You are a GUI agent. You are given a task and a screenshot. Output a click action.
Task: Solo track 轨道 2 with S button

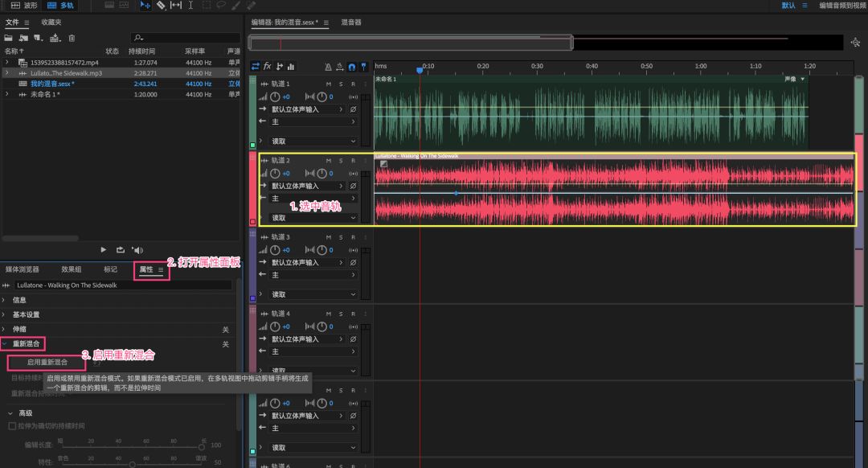click(x=340, y=161)
